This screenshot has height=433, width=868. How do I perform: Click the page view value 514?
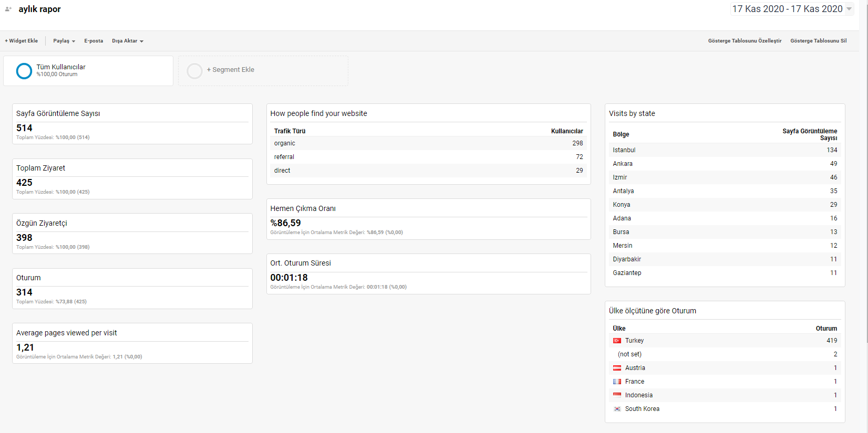click(24, 128)
